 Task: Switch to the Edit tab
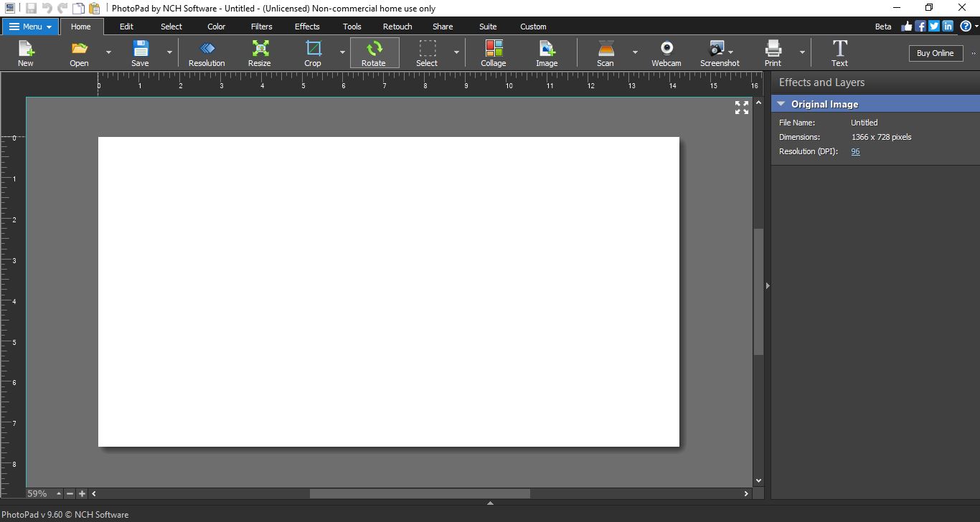[x=126, y=27]
